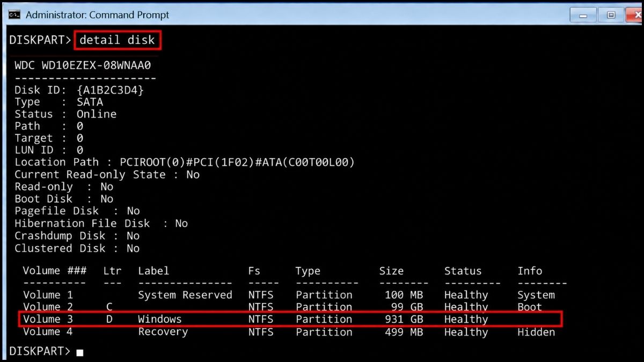
Task: Click the "Healthy" status of Volume 3
Action: click(x=466, y=319)
